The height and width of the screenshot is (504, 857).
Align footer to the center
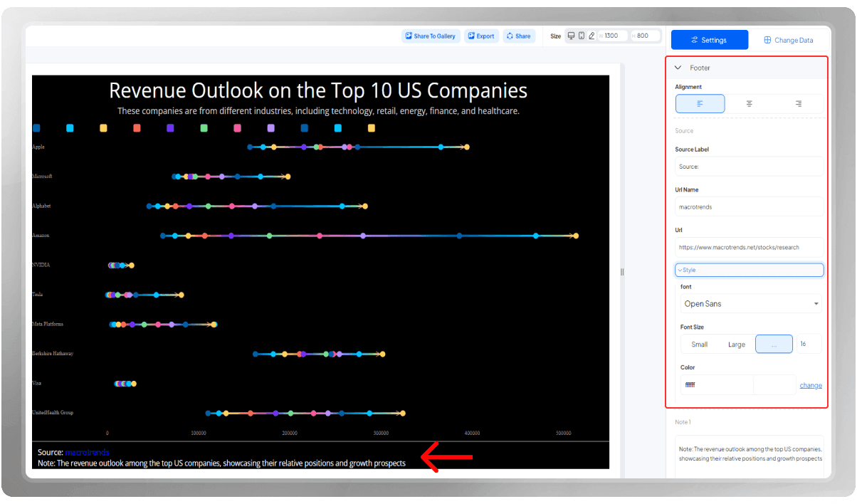pyautogui.click(x=750, y=104)
